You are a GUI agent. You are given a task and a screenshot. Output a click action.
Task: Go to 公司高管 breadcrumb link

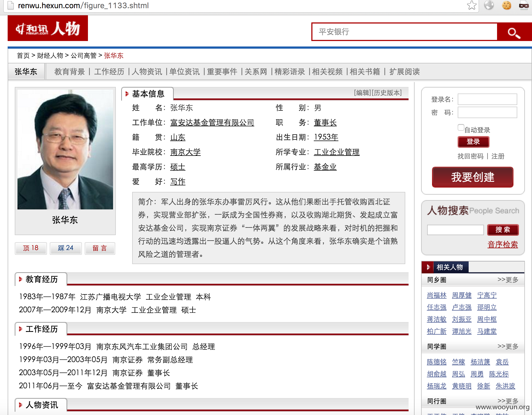point(84,55)
